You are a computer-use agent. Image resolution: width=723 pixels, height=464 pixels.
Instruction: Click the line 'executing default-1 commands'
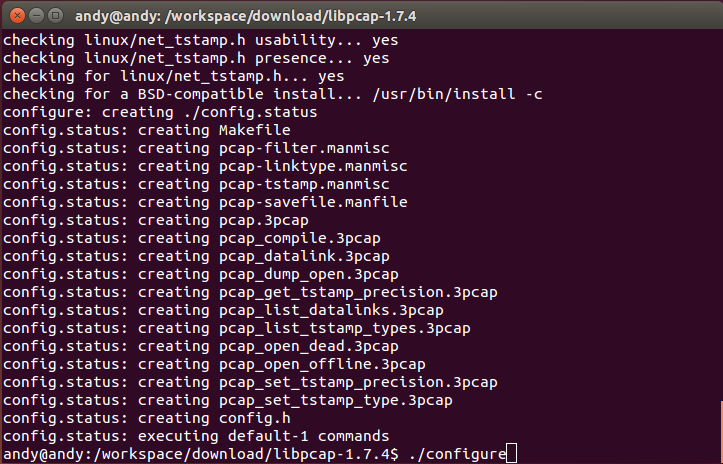(x=196, y=436)
